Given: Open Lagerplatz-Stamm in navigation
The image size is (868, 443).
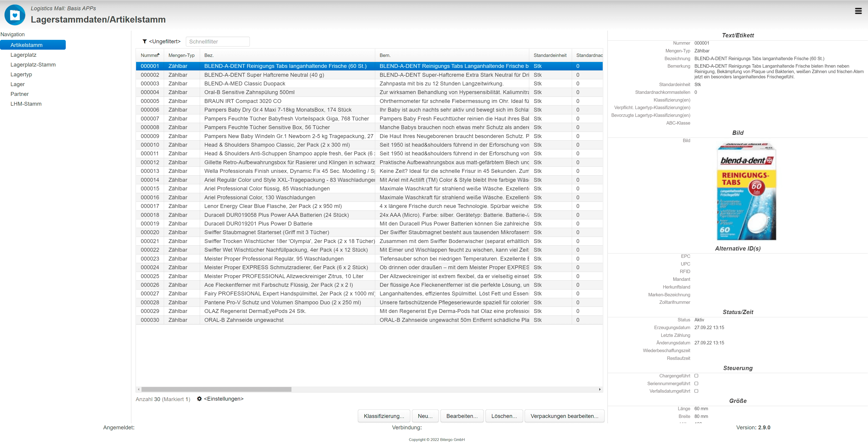Looking at the screenshot, I should click(33, 64).
